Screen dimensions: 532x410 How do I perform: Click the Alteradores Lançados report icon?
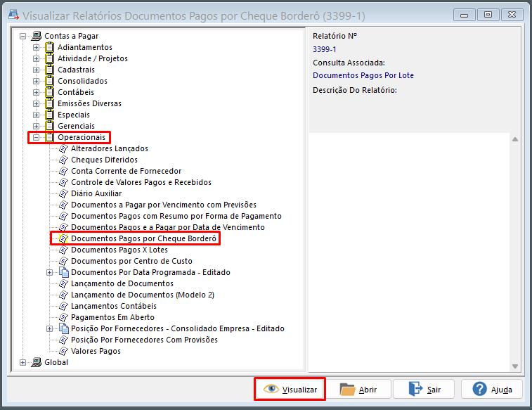(x=63, y=148)
